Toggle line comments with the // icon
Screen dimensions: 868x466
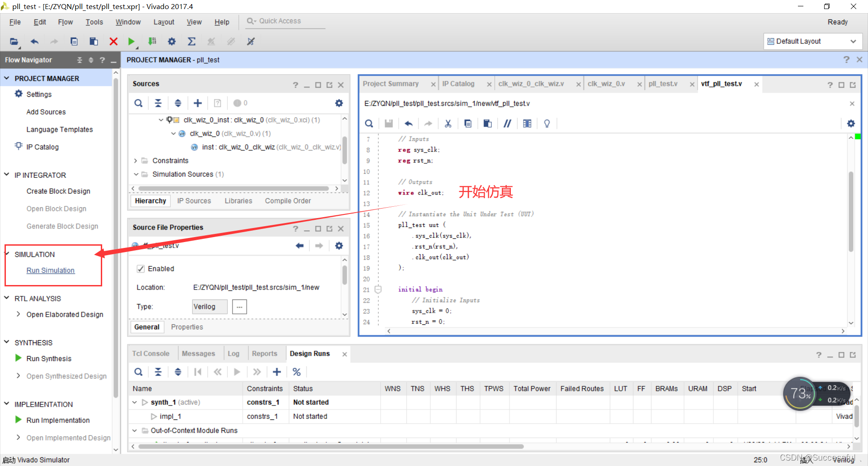[507, 124]
